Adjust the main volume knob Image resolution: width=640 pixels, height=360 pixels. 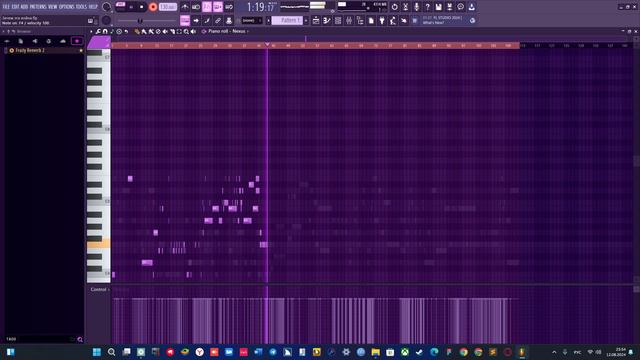point(107,7)
